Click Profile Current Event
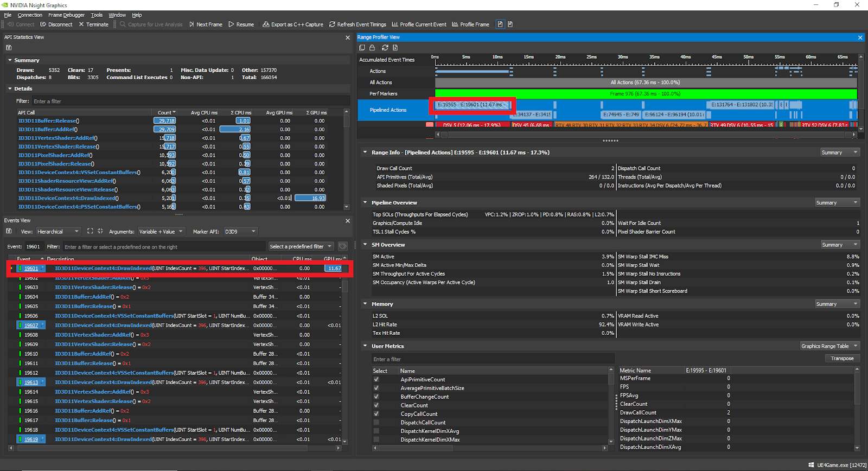Viewport: 868px width, 471px height. (419, 24)
